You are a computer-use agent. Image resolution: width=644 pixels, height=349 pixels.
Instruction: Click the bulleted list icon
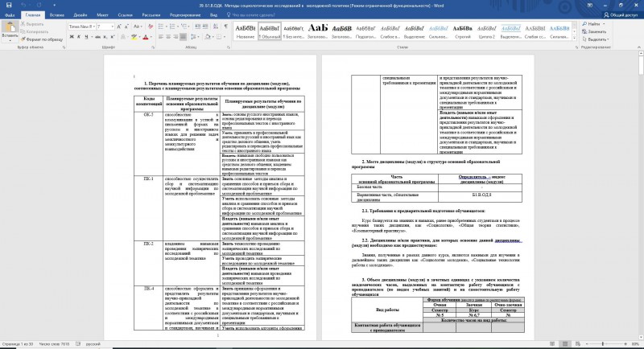163,27
